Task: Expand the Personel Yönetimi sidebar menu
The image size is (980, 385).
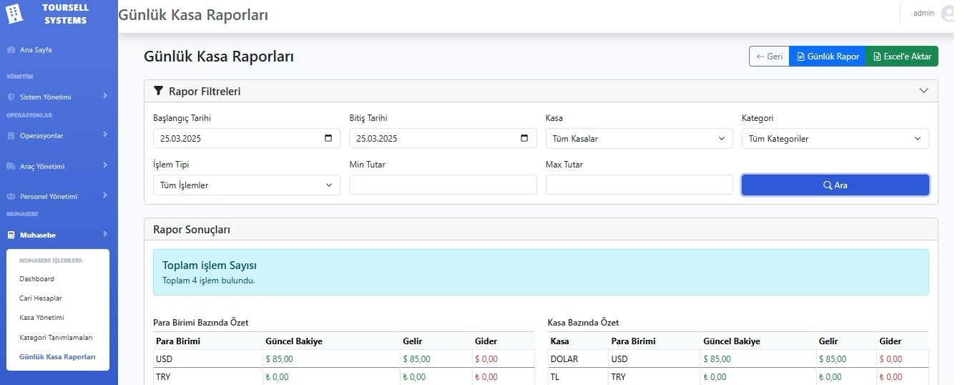Action: pos(57,196)
